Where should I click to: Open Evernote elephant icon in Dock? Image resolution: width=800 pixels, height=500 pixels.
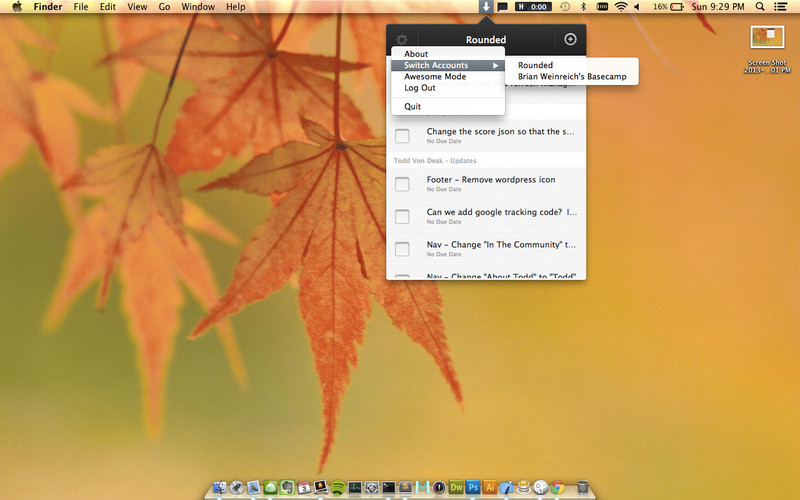[287, 488]
